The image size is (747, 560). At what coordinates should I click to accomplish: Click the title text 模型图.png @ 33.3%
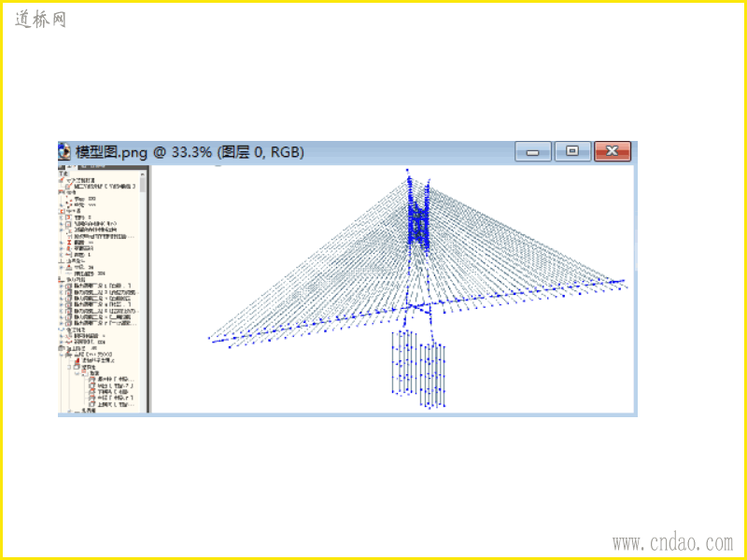(x=144, y=152)
